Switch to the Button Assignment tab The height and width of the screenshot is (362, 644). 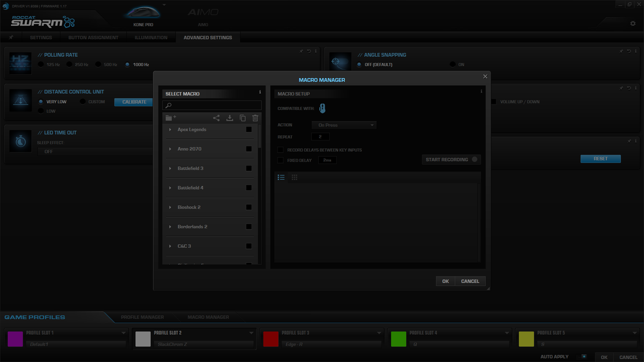[x=93, y=38]
